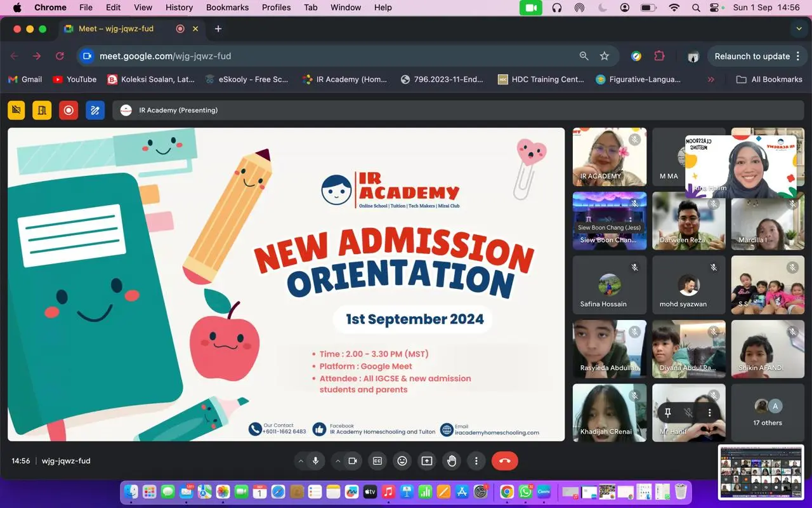This screenshot has width=812, height=508.
Task: Click the battery status icon in menu bar
Action: pyautogui.click(x=648, y=8)
